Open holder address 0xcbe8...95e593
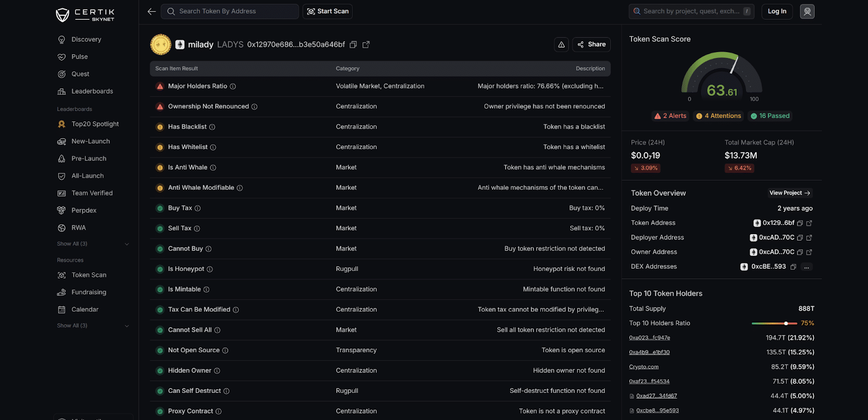Screen dimensions: 868x420 point(658,411)
